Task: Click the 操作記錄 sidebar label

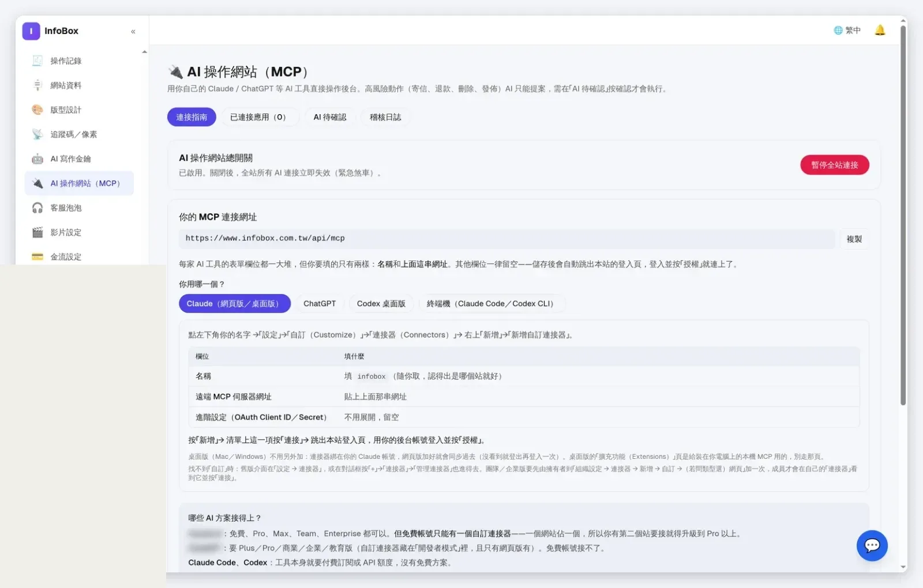Action: [x=66, y=61]
